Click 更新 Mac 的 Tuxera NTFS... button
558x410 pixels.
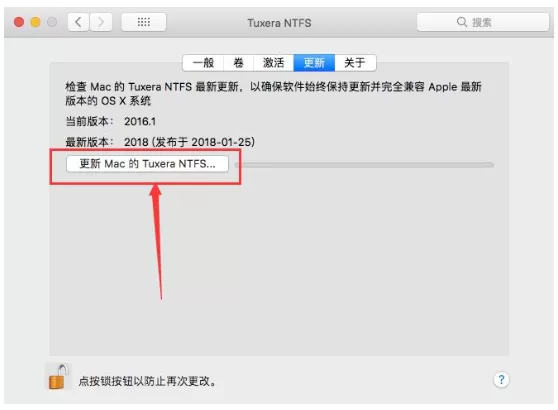tap(147, 164)
